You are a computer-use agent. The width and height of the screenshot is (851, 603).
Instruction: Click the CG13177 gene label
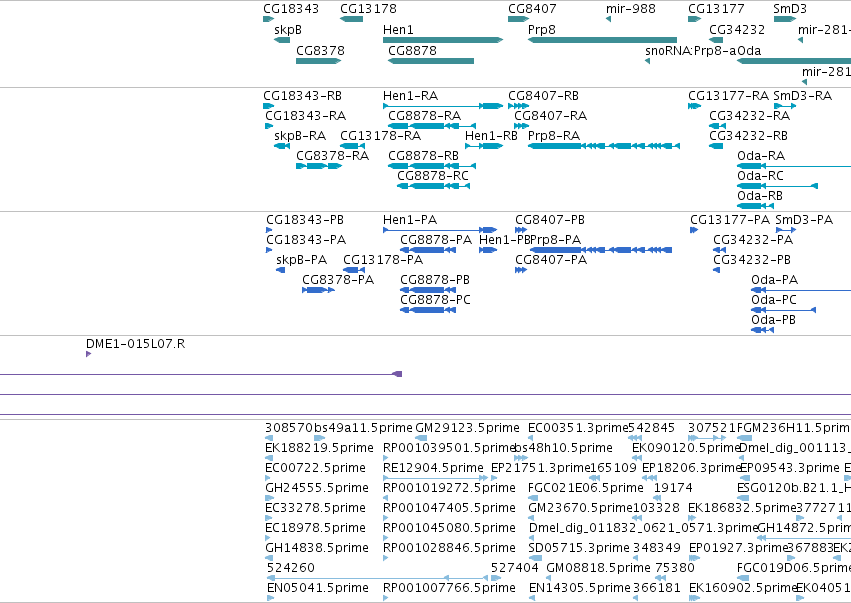[716, 9]
